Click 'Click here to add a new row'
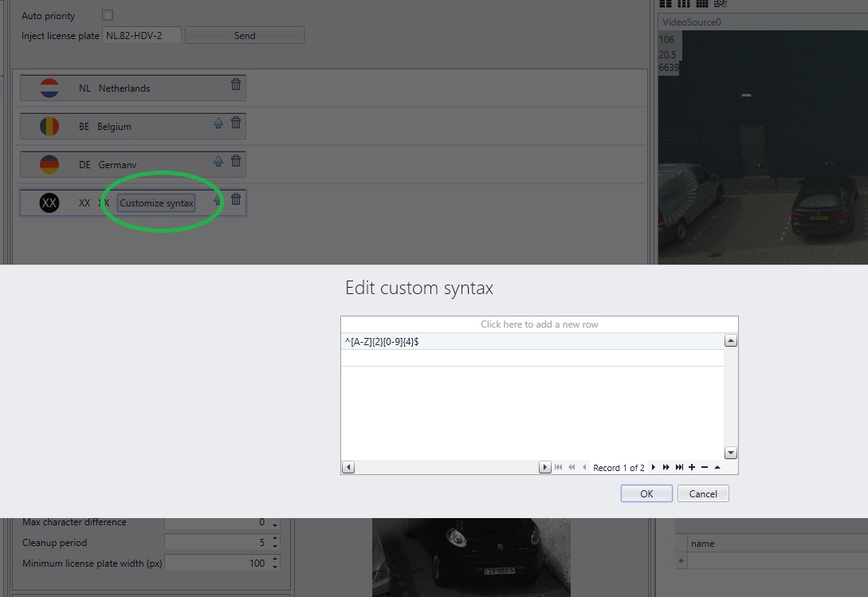This screenshot has height=597, width=868. click(x=539, y=324)
